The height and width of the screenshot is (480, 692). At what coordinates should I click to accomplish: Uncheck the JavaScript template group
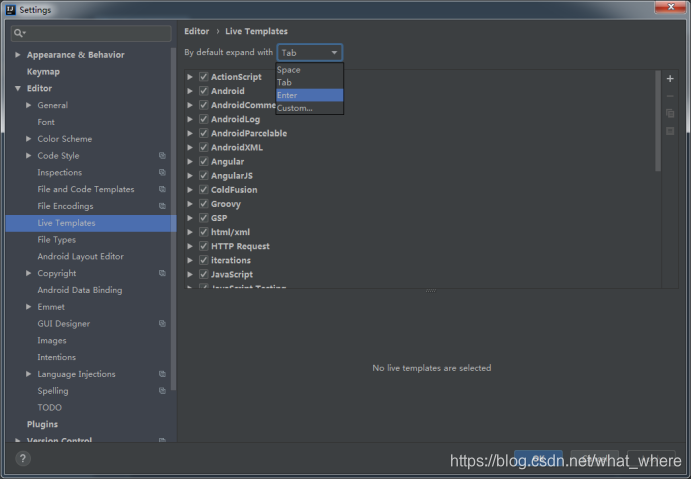203,274
